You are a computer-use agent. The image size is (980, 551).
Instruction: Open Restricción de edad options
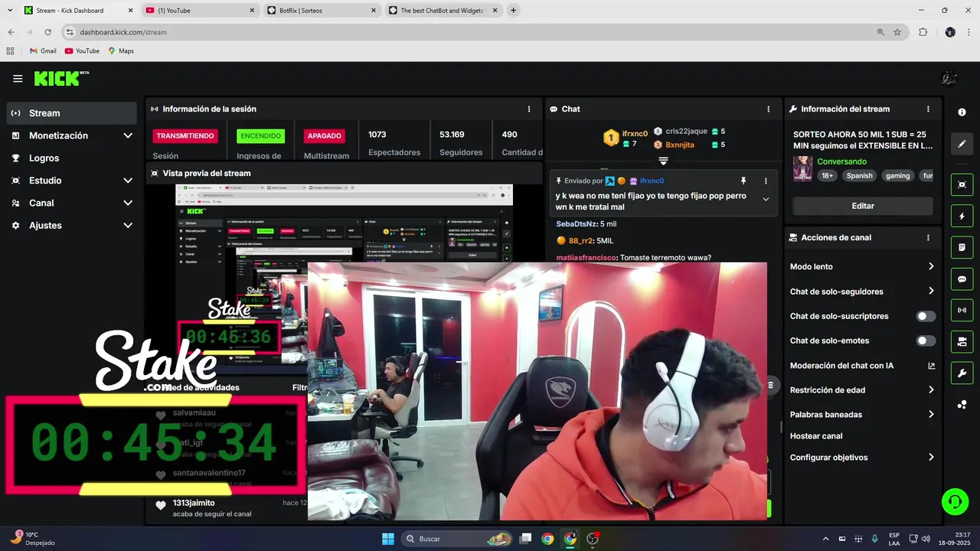[x=863, y=390]
